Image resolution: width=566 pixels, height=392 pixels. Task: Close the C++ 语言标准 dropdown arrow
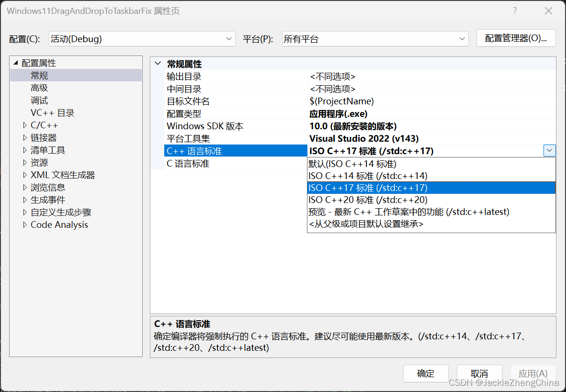pos(549,150)
